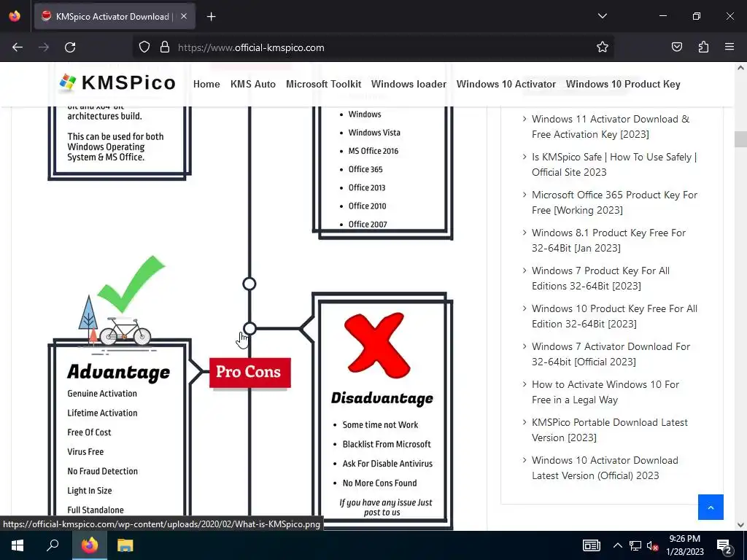
Task: Open the KMS Auto nav item
Action: click(253, 85)
